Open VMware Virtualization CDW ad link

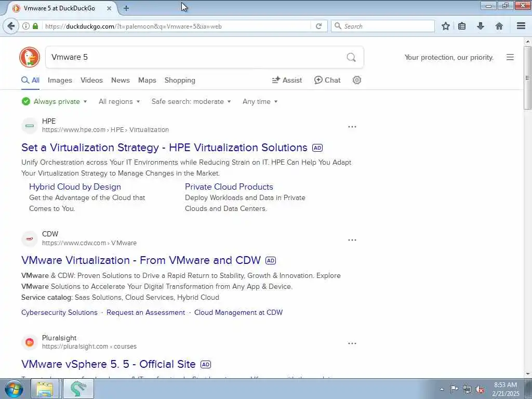(x=141, y=260)
